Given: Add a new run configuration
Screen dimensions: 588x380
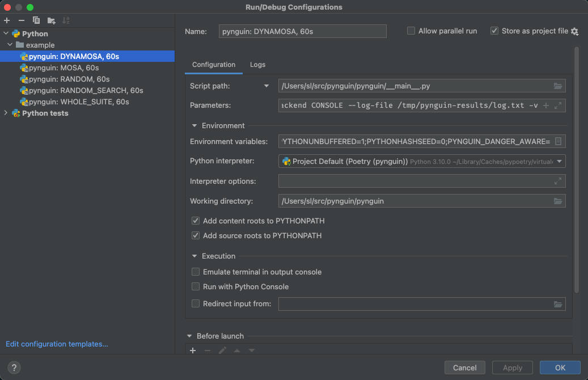Looking at the screenshot, I should [x=7, y=20].
